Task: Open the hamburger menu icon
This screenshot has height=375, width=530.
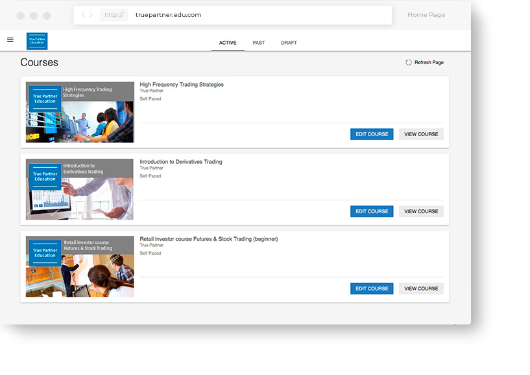Action: click(10, 40)
